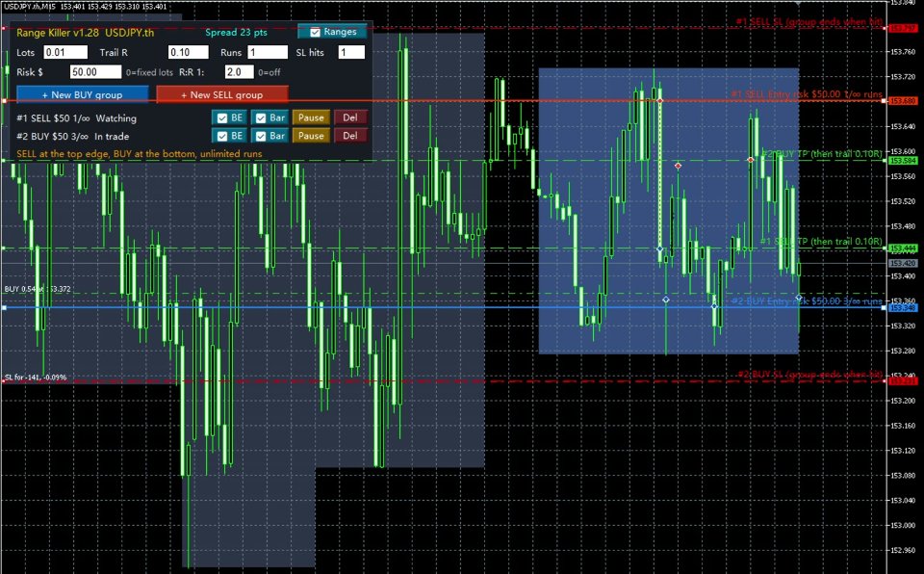The height and width of the screenshot is (574, 924).
Task: Pause the #2 BUY group
Action: click(x=311, y=136)
